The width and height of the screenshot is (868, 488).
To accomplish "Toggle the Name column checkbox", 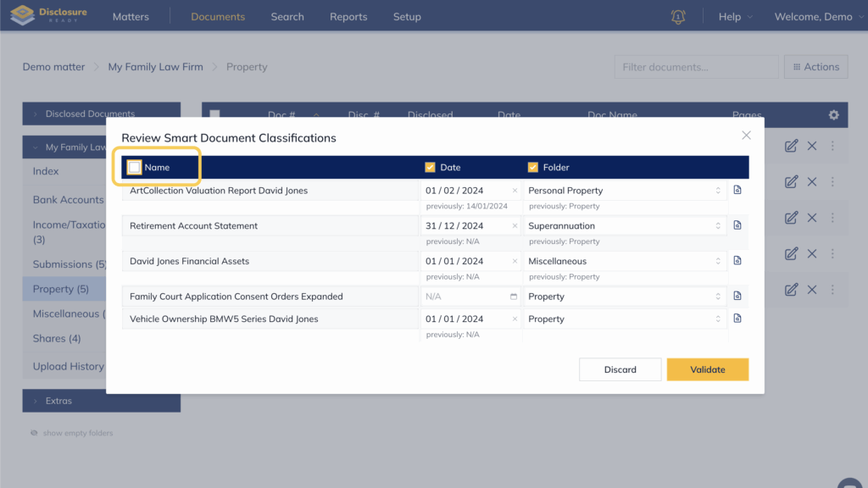I will (135, 167).
